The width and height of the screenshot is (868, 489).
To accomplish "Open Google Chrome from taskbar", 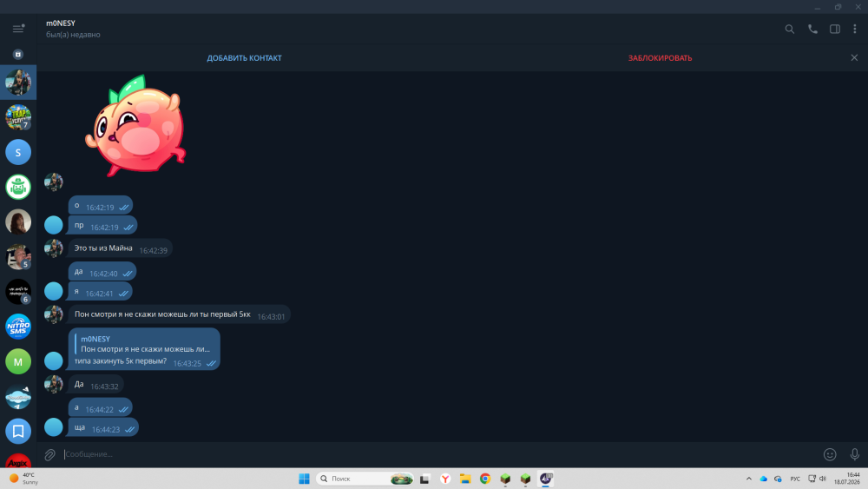I will click(x=485, y=479).
